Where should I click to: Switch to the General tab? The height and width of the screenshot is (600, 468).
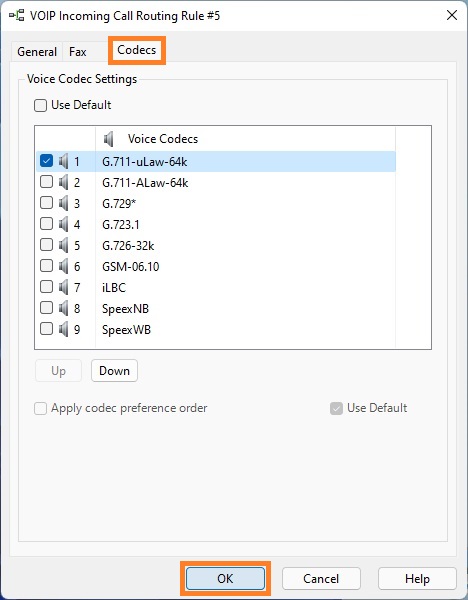click(37, 52)
